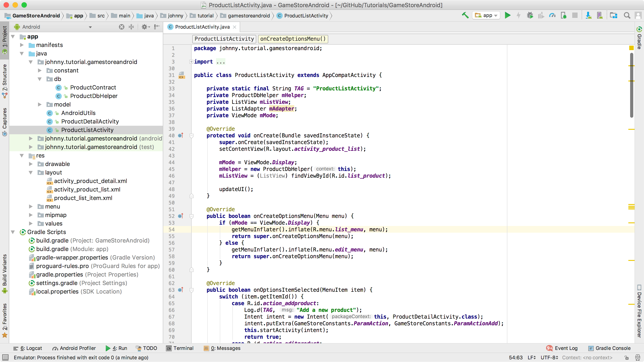Click the onCreateOptionsMenu() breadcrumb
This screenshot has width=644, height=362.
click(293, 39)
